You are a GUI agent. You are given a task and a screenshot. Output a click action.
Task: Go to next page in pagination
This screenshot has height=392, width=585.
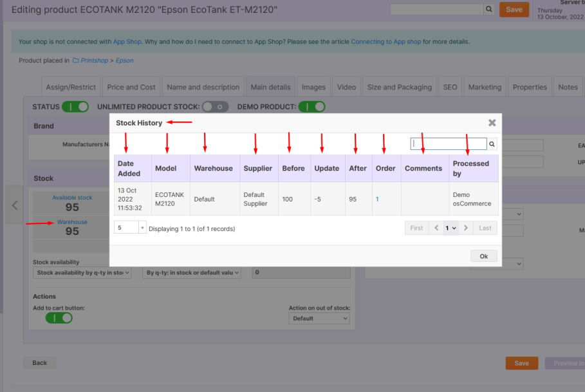point(466,228)
